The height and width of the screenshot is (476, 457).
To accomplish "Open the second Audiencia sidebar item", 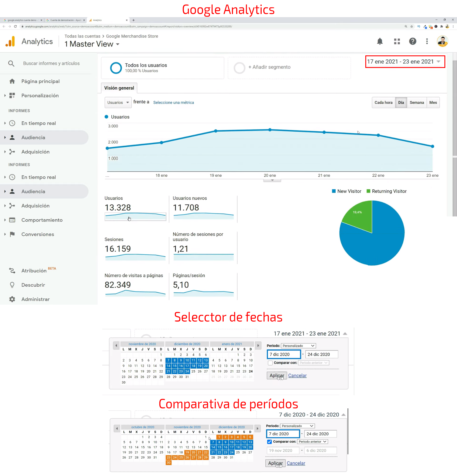I will click(44, 192).
